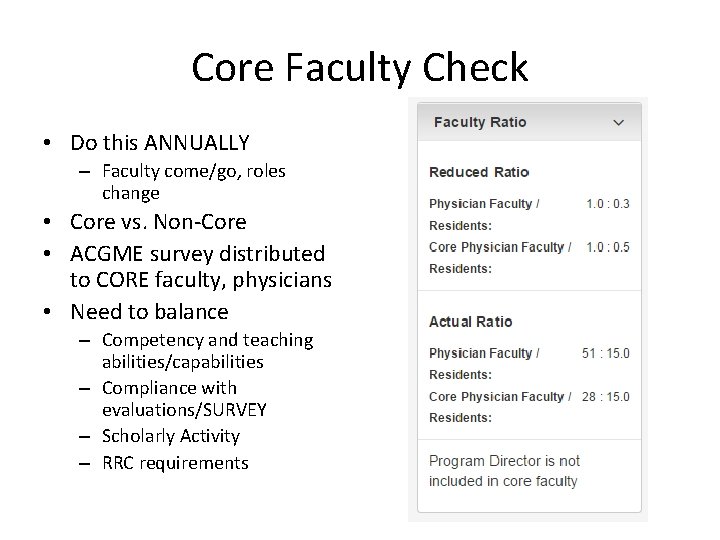Click the 51 : 15.0 ratio value
Screen dimensions: 720x540
pos(605,353)
